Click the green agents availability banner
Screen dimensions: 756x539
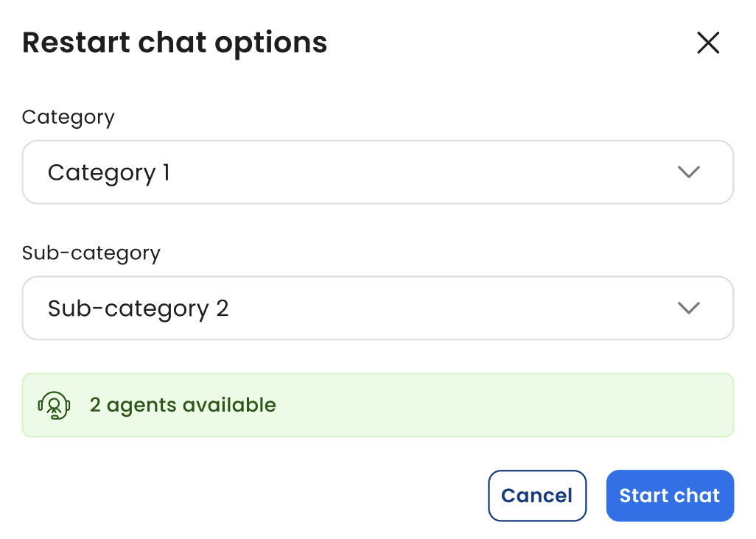pos(442,405)
